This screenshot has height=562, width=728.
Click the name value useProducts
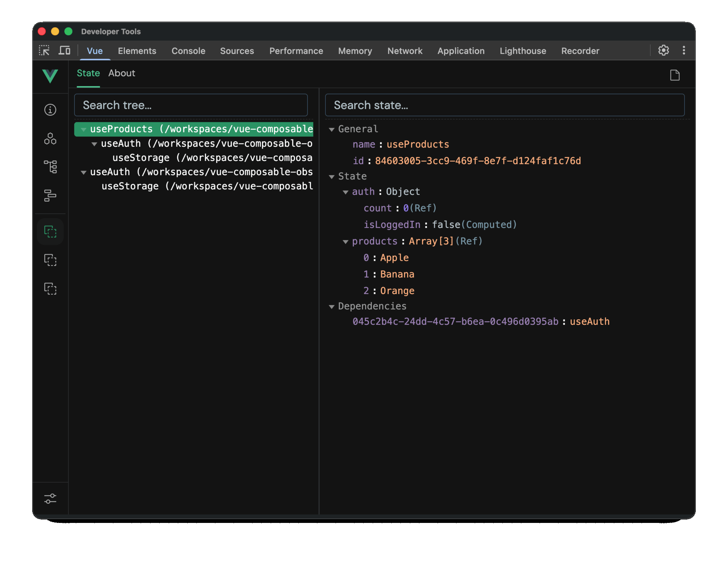[418, 145]
